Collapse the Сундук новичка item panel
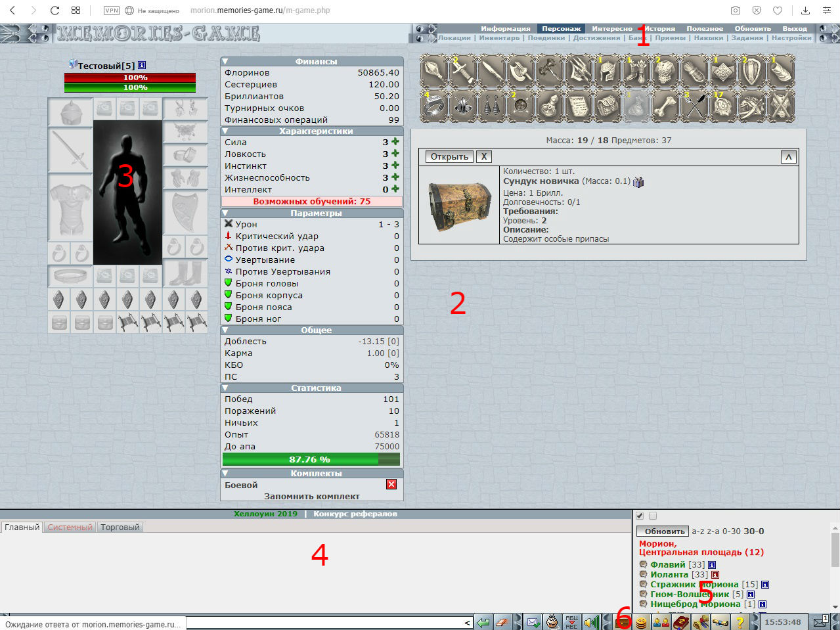 click(x=789, y=156)
